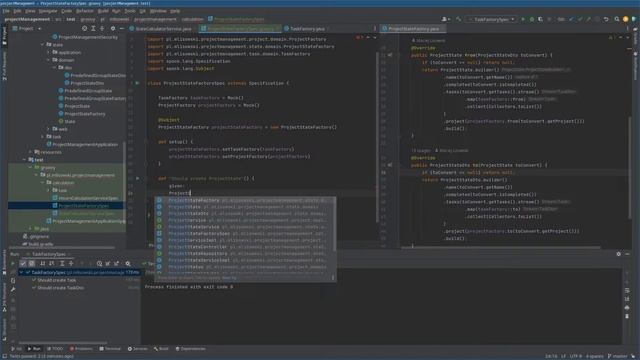
Task: Click the test results tree horizontal scrollbar
Action: [x=62, y=343]
